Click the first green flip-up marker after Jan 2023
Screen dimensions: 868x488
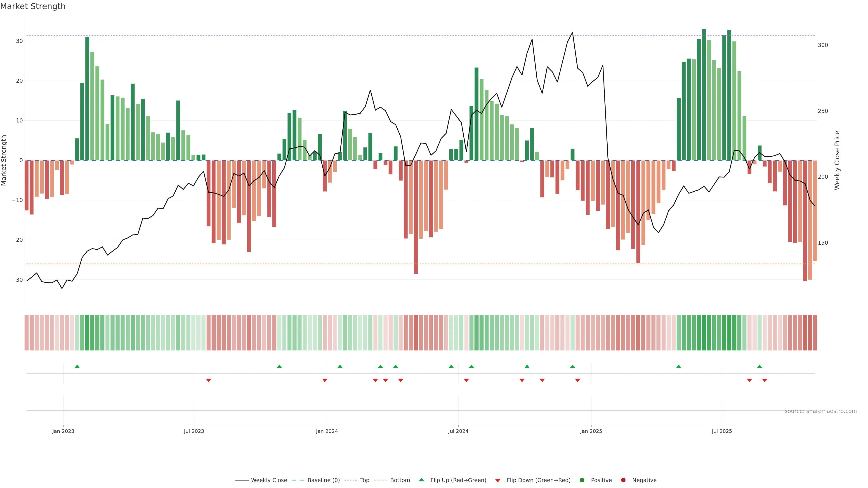(x=77, y=366)
